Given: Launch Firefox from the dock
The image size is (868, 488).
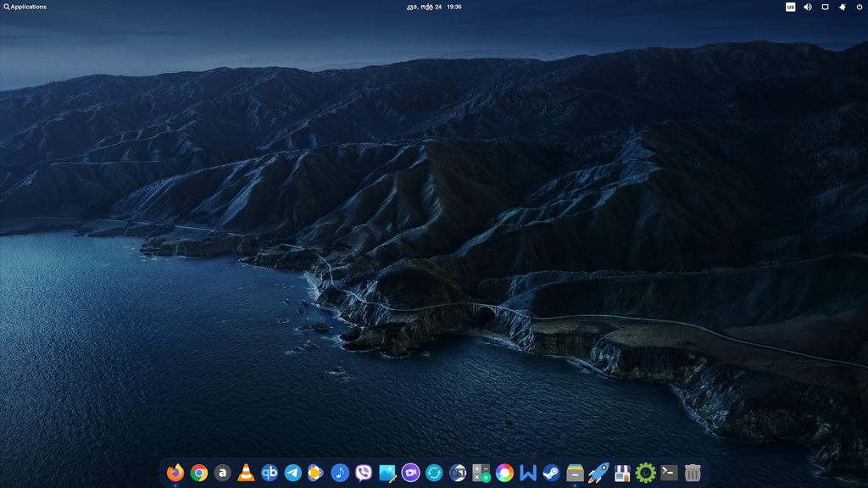Looking at the screenshot, I should click(175, 473).
